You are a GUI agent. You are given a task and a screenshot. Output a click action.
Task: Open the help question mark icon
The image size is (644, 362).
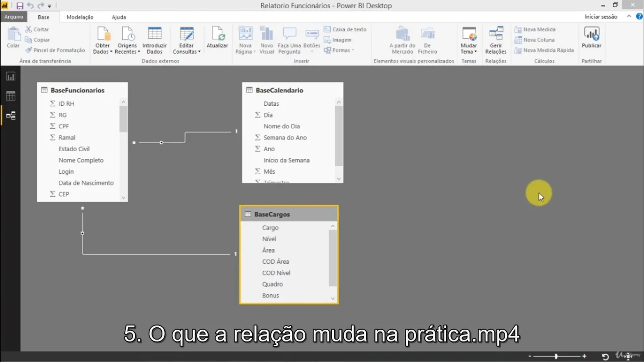point(639,17)
